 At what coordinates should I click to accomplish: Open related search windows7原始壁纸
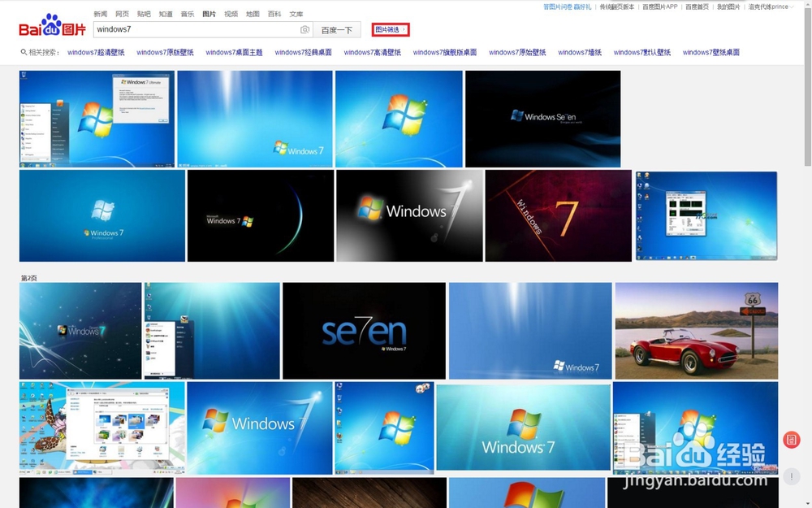click(x=517, y=52)
